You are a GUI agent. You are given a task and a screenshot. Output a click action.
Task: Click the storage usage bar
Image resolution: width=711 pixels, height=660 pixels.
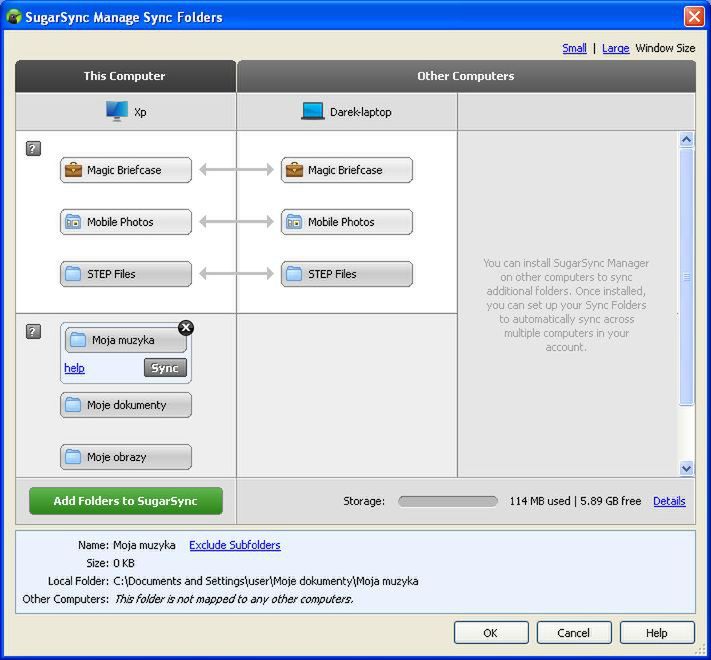(x=448, y=501)
